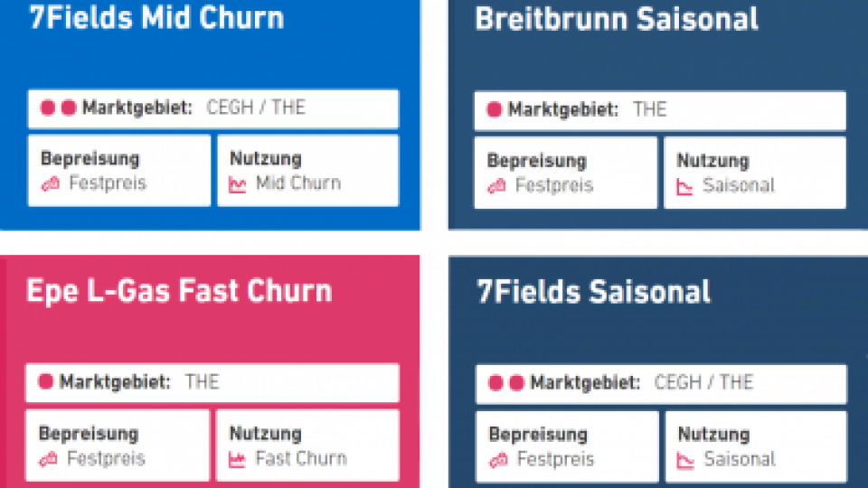Click the Mid Churn chart icon
The width and height of the screenshot is (868, 488).
click(x=238, y=184)
